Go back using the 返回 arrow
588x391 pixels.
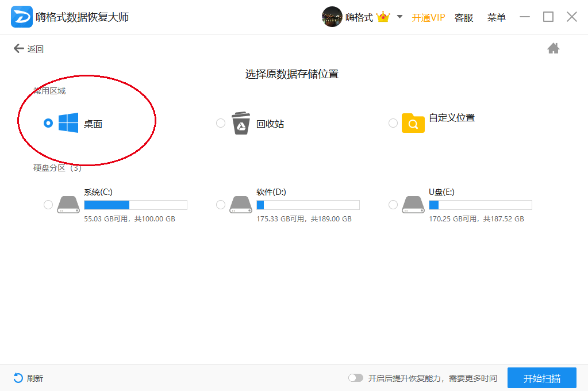click(29, 49)
